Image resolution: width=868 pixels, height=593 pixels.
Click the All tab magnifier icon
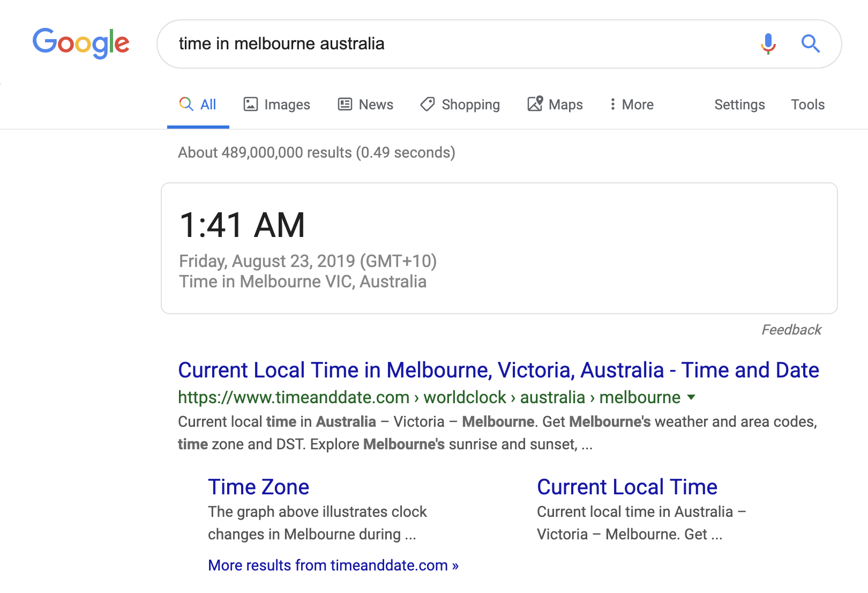click(x=186, y=104)
